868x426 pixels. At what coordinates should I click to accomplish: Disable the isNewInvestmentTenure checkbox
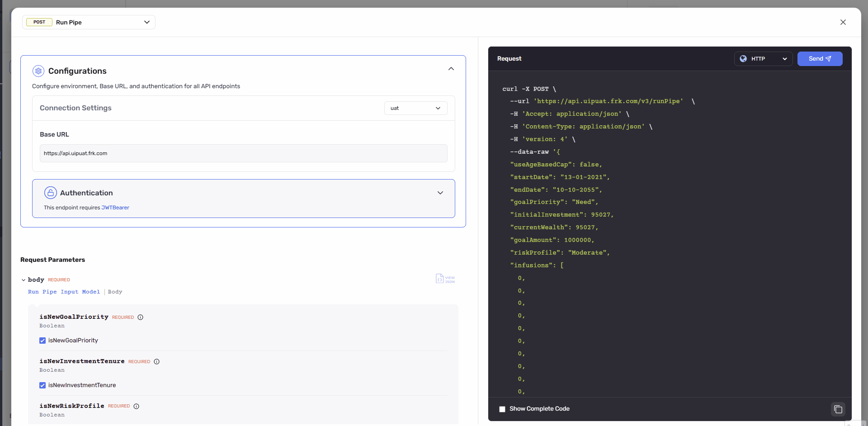pos(42,385)
